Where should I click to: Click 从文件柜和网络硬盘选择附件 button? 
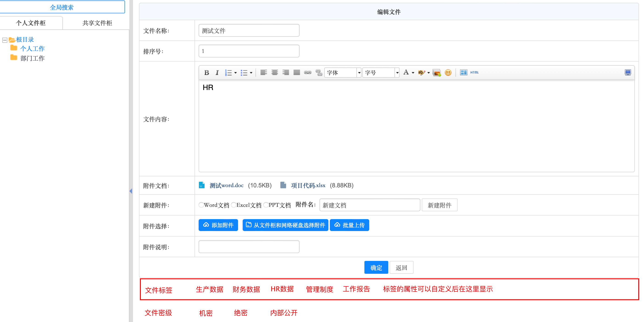point(285,225)
